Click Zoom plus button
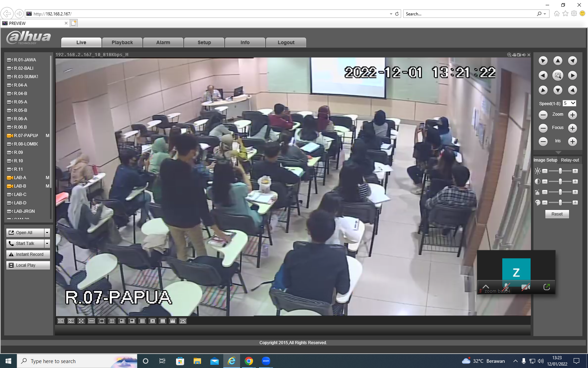The width and height of the screenshot is (588, 368). 573,115
